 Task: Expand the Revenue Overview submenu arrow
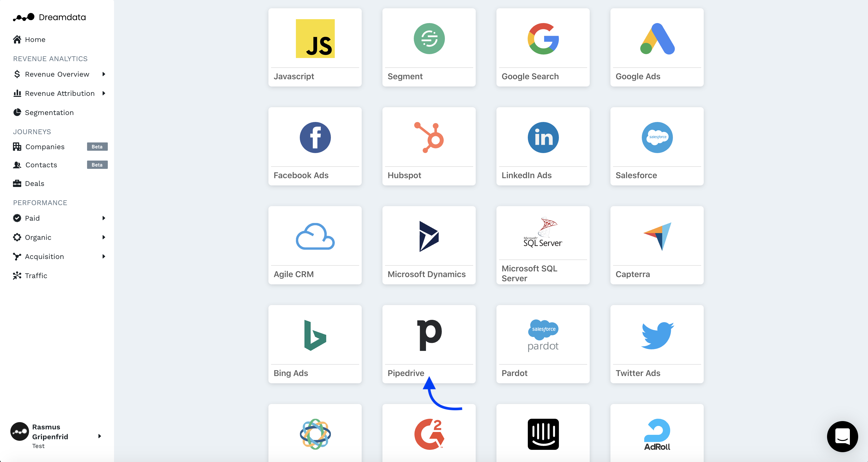click(103, 74)
